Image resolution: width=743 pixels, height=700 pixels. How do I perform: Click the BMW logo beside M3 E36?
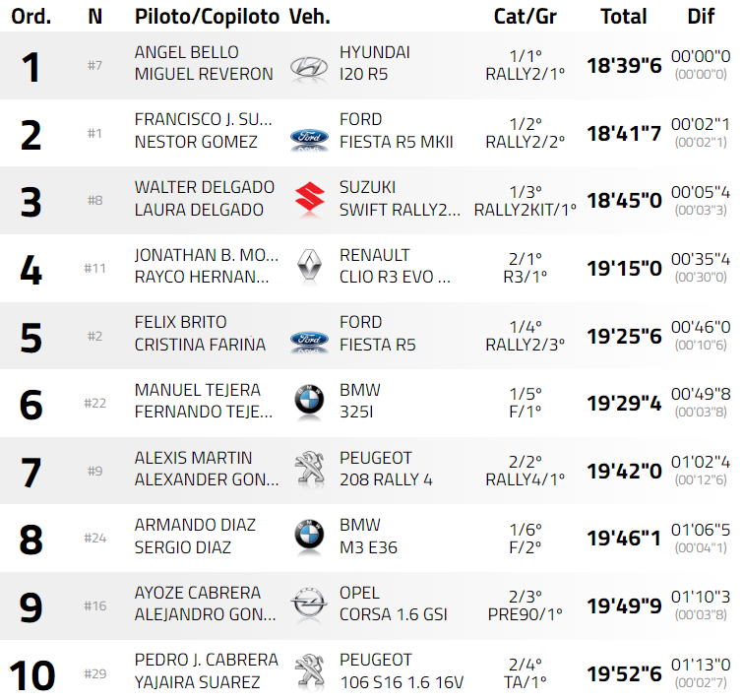coord(309,536)
